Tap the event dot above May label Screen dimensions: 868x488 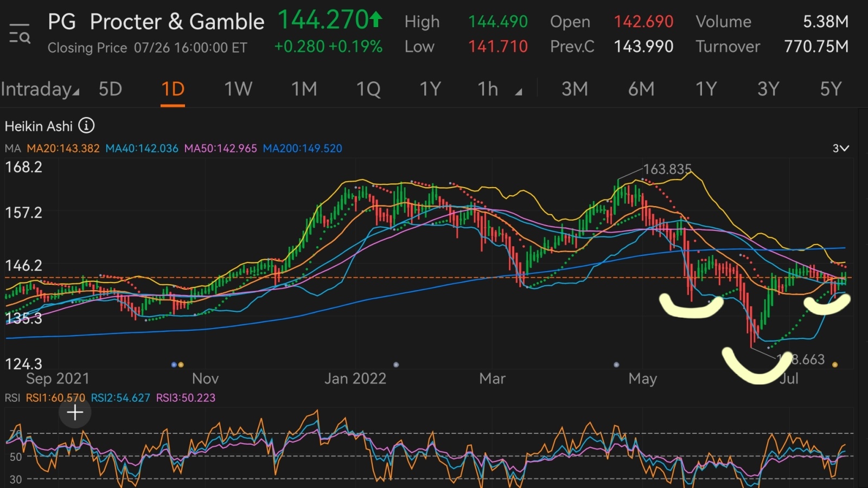pyautogui.click(x=616, y=365)
